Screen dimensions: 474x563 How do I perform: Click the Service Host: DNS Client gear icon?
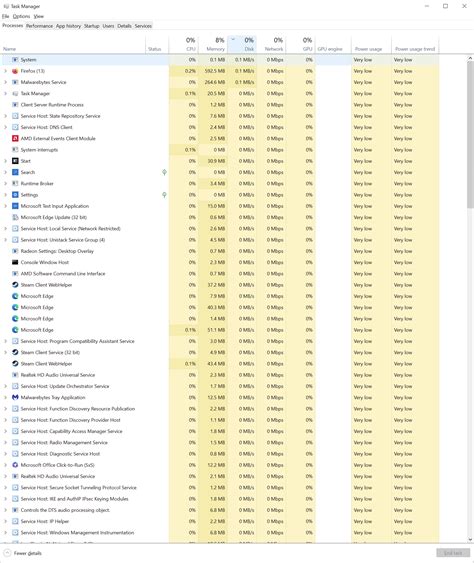point(15,127)
